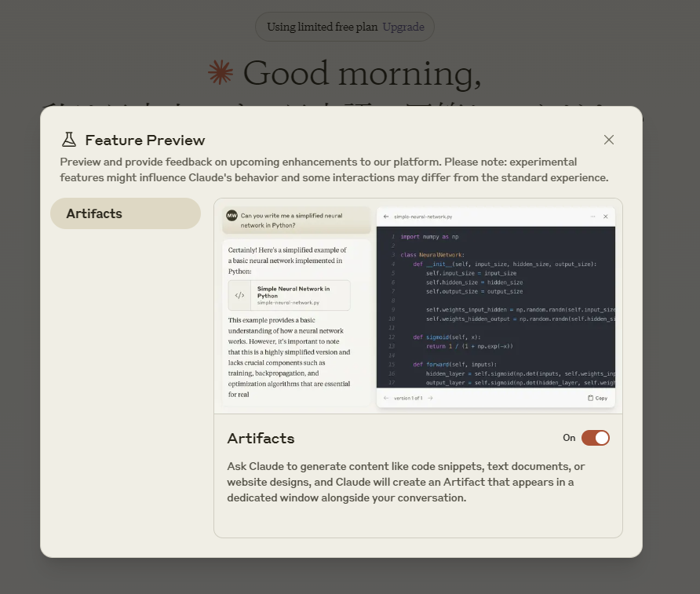The image size is (700, 594).
Task: Click the MW user avatar in the preview
Action: (232, 215)
